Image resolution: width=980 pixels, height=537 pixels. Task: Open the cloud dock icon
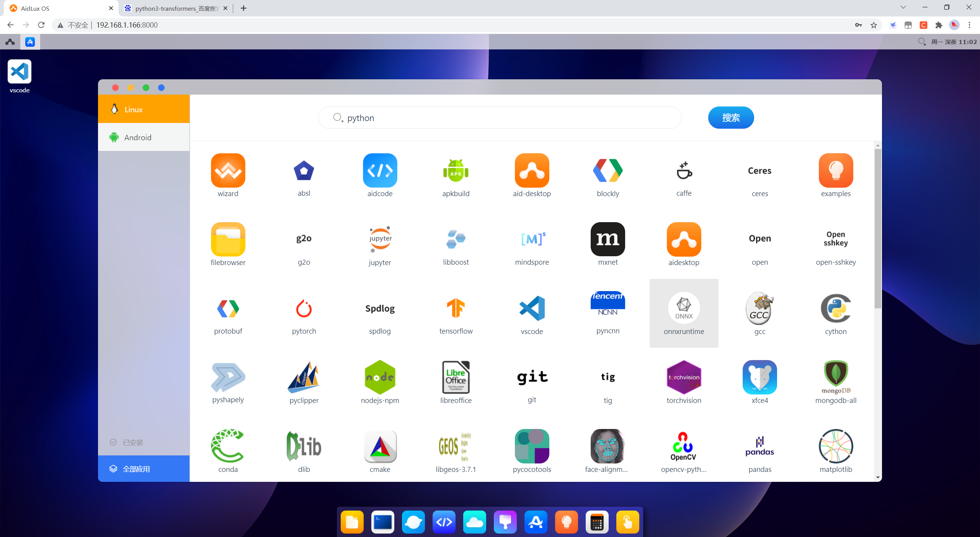pyautogui.click(x=474, y=522)
